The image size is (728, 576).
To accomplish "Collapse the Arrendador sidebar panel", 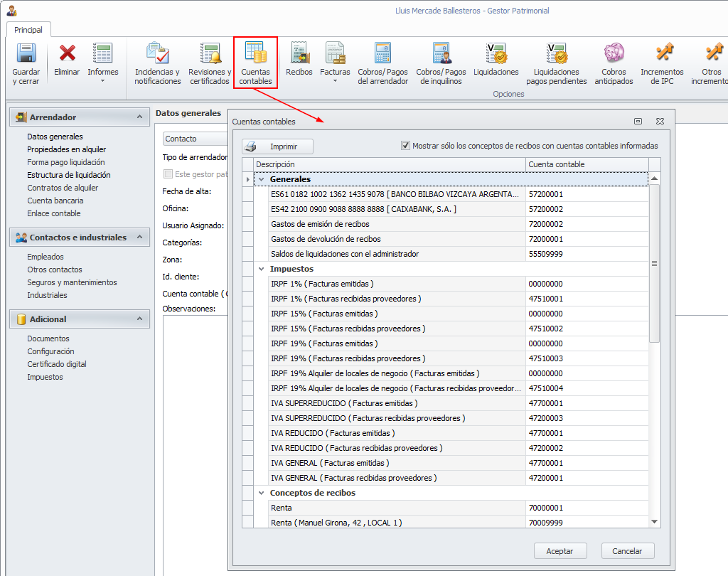I will point(139,117).
